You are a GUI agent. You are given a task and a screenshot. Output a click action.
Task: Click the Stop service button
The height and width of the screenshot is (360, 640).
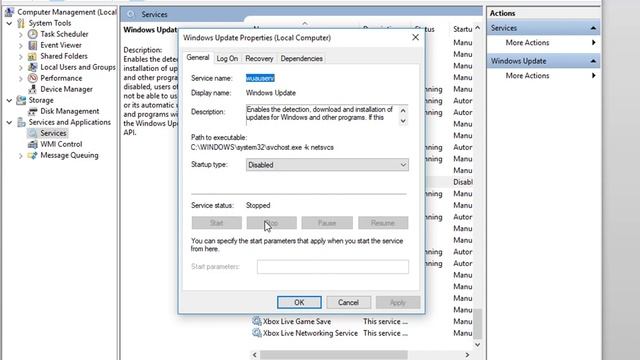271,223
